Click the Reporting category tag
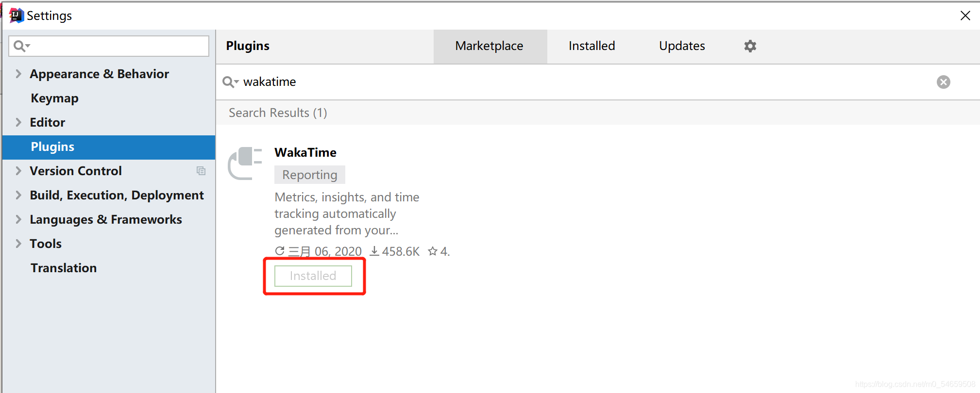Viewport: 980px width, 393px height. pos(310,175)
